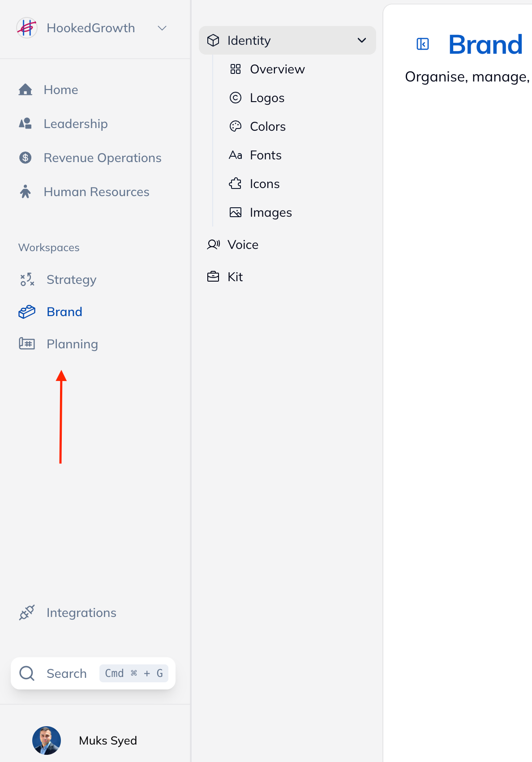Click the Search input field
Screen dimensions: 532x762
tap(93, 673)
